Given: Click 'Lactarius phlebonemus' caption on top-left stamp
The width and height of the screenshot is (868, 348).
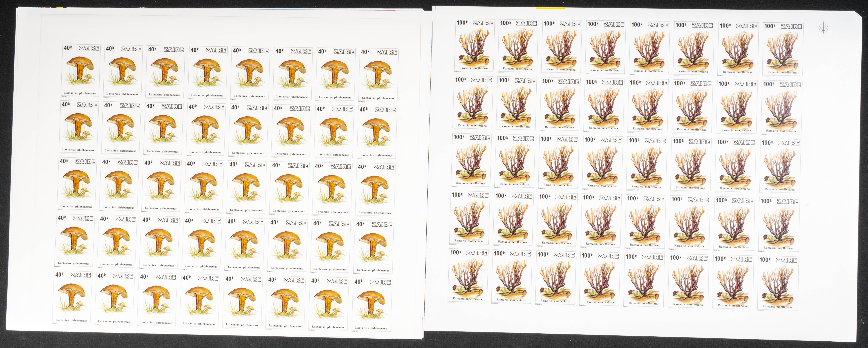Looking at the screenshot, I should (x=80, y=93).
